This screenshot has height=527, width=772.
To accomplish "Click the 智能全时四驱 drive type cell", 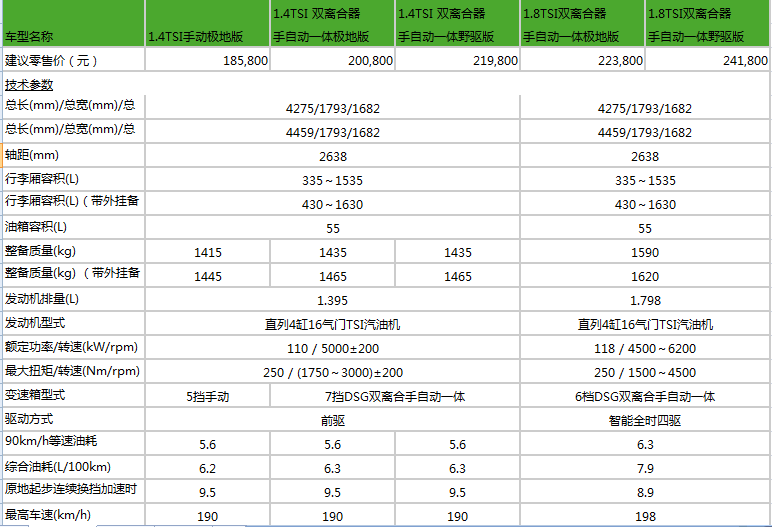I will [x=645, y=420].
